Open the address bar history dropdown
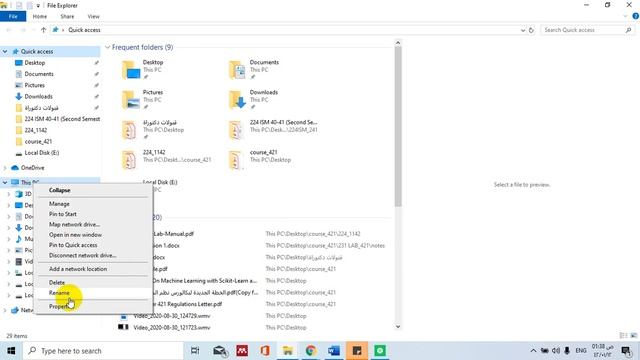The image size is (640, 360). click(523, 30)
